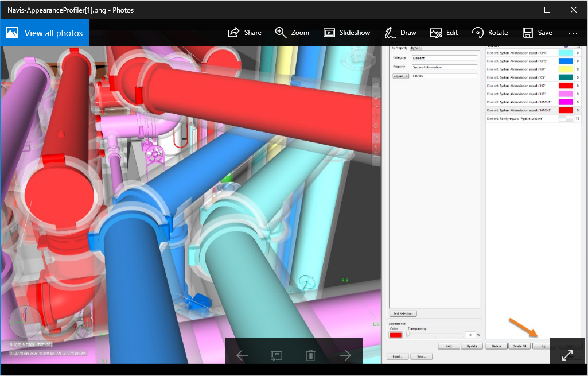This screenshot has height=376, width=588.
Task: Enter fullscreen view
Action: pyautogui.click(x=567, y=355)
